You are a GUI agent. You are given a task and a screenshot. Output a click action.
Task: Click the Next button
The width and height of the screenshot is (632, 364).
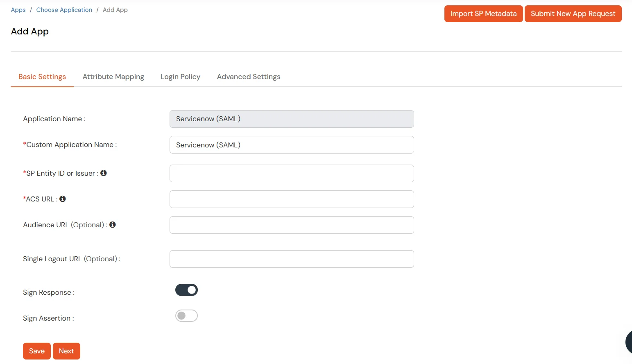point(66,351)
